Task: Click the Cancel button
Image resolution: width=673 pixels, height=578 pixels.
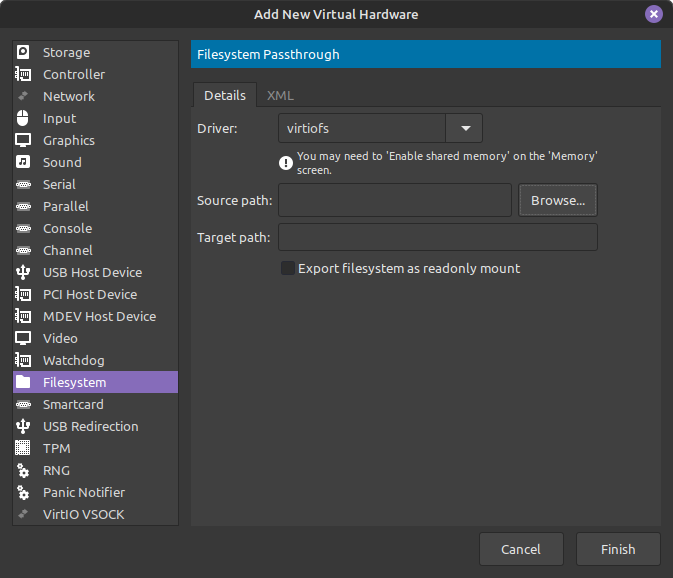Action: click(x=521, y=549)
